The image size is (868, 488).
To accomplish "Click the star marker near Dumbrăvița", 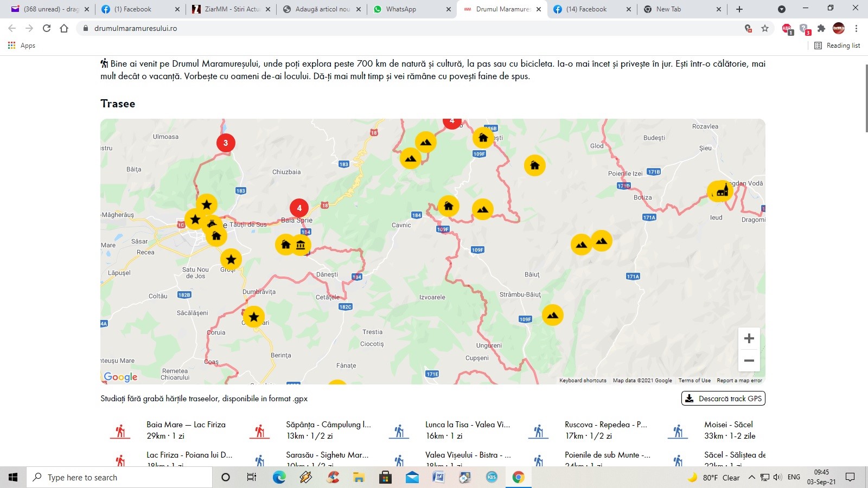I will click(x=253, y=317).
